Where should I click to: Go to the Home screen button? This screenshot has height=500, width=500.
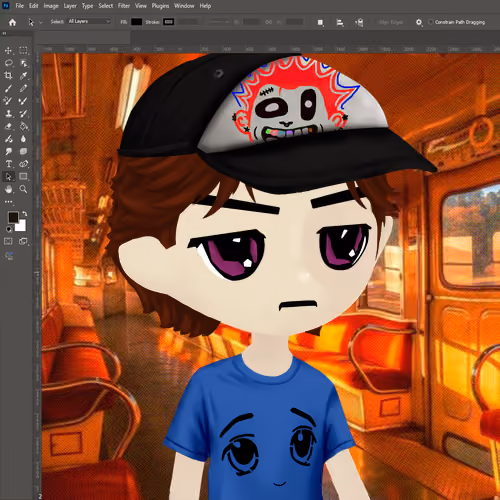coord(12,22)
